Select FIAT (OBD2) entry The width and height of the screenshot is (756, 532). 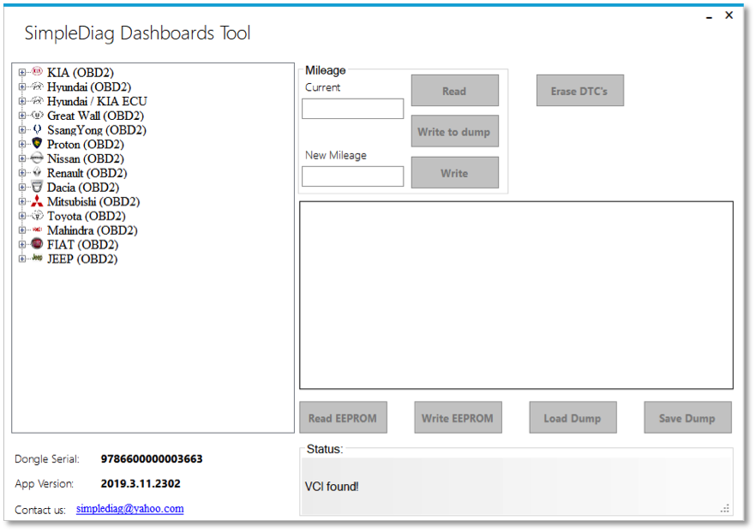(82, 244)
